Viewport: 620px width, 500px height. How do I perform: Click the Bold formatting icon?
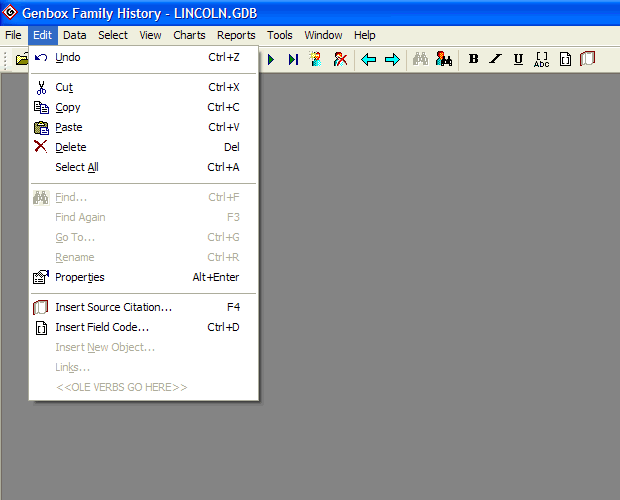coord(474,59)
